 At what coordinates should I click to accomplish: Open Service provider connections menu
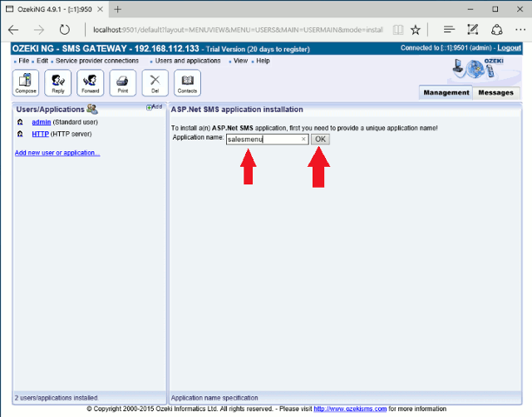(x=96, y=61)
